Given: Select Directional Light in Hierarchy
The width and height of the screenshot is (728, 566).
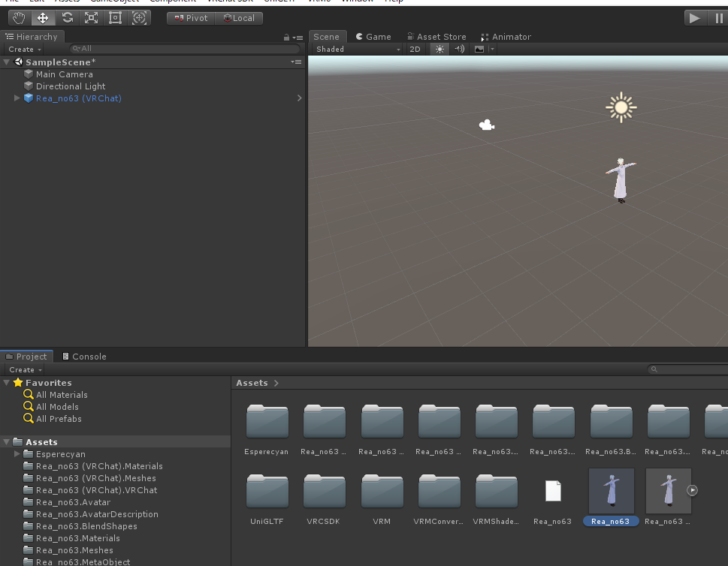Looking at the screenshot, I should (x=71, y=86).
